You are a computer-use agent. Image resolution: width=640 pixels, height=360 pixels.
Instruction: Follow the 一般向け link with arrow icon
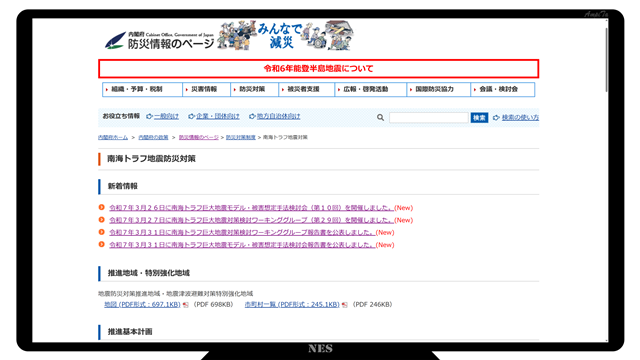pos(163,116)
